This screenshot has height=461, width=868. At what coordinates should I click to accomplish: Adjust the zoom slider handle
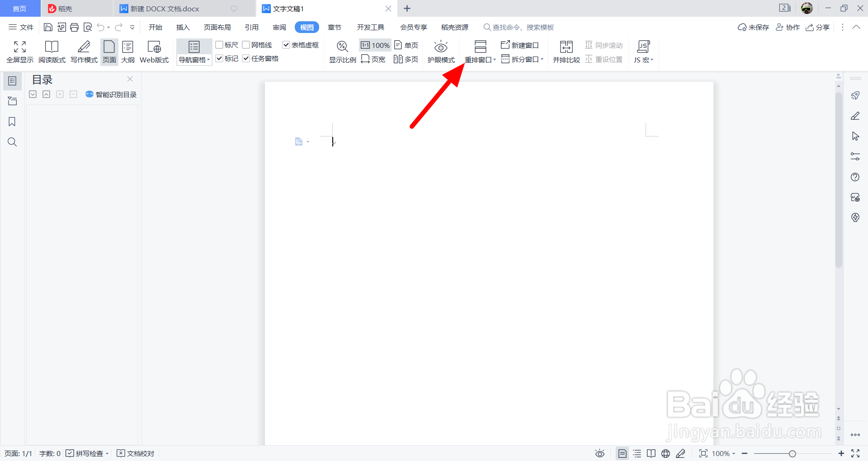tap(792, 453)
